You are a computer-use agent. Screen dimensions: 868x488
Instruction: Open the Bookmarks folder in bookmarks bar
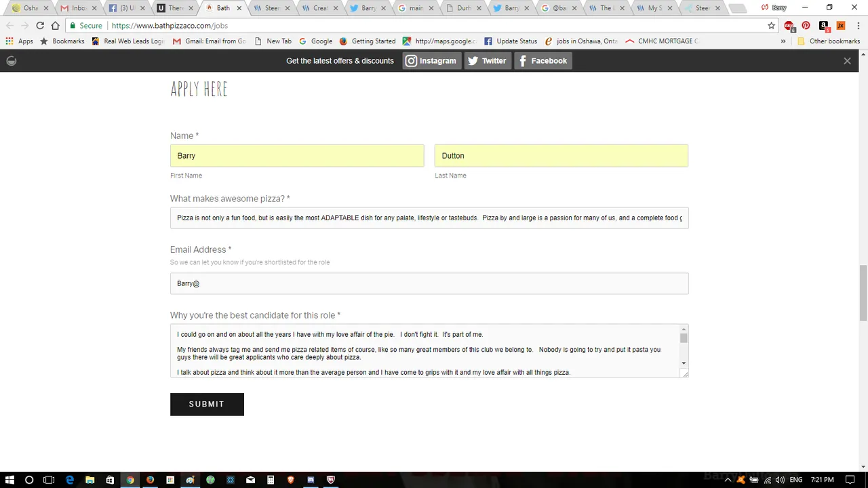coord(62,41)
